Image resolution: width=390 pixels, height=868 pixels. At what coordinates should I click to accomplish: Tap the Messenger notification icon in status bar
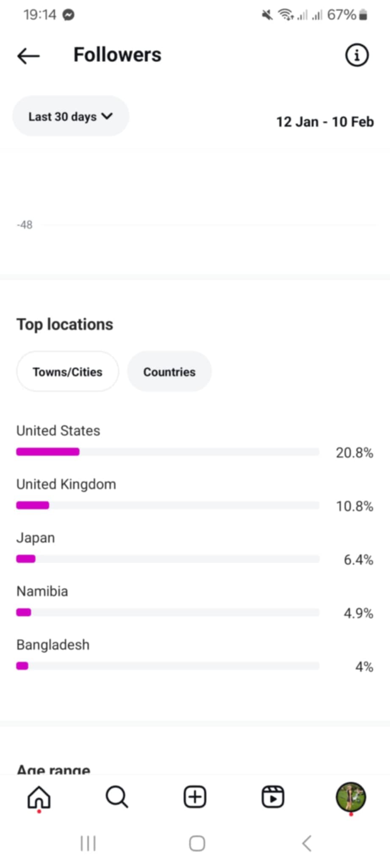tap(69, 15)
